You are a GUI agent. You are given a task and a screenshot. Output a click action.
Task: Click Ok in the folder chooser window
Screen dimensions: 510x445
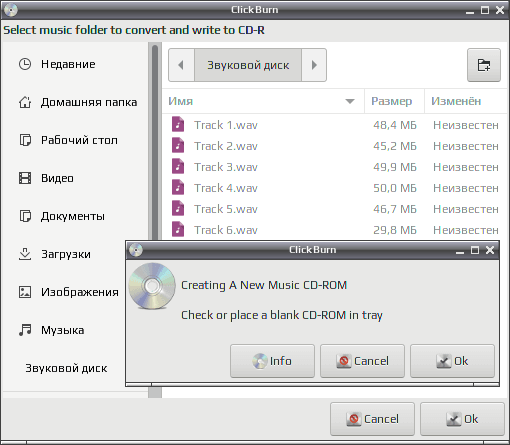[x=462, y=419]
